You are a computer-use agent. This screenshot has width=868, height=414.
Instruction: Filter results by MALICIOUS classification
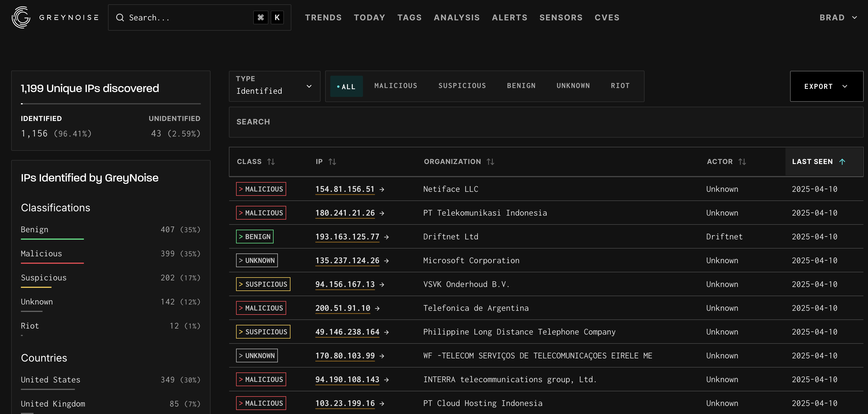pos(396,86)
